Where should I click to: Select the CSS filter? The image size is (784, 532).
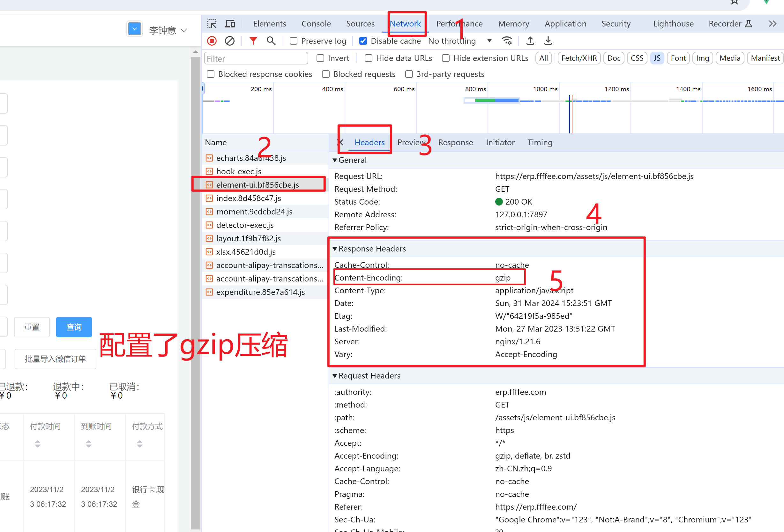click(x=637, y=58)
